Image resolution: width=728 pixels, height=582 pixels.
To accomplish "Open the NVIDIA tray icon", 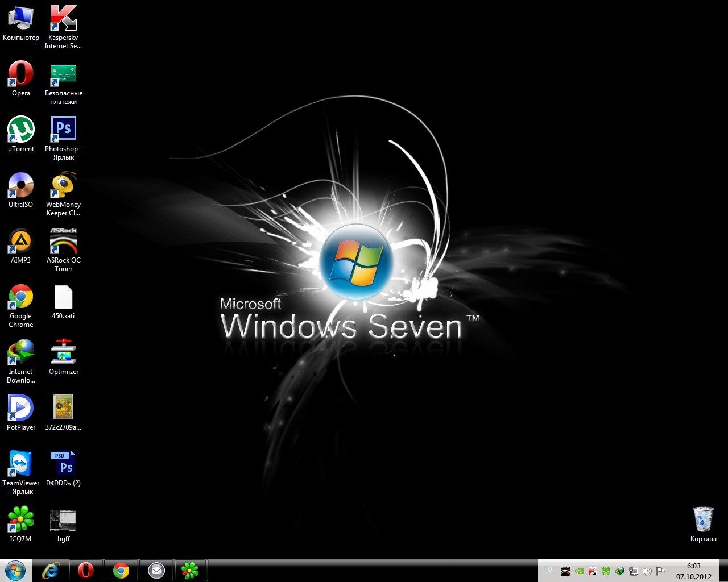I will pos(579,571).
